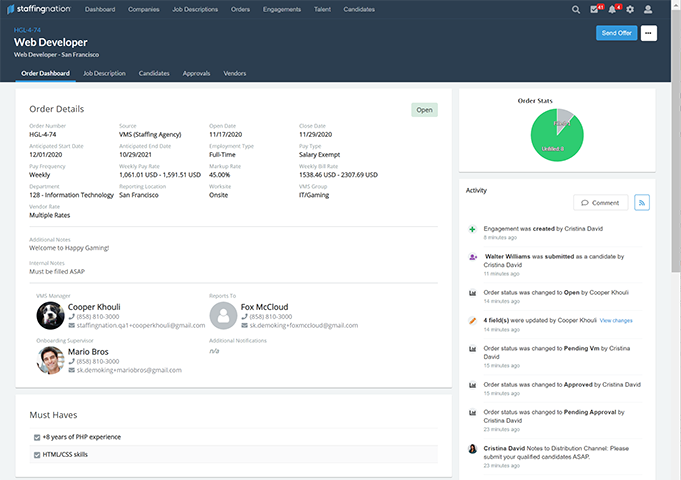Screen dimensions: 681x480
Task: Click chart icon beside Approved status
Action: click(472, 385)
